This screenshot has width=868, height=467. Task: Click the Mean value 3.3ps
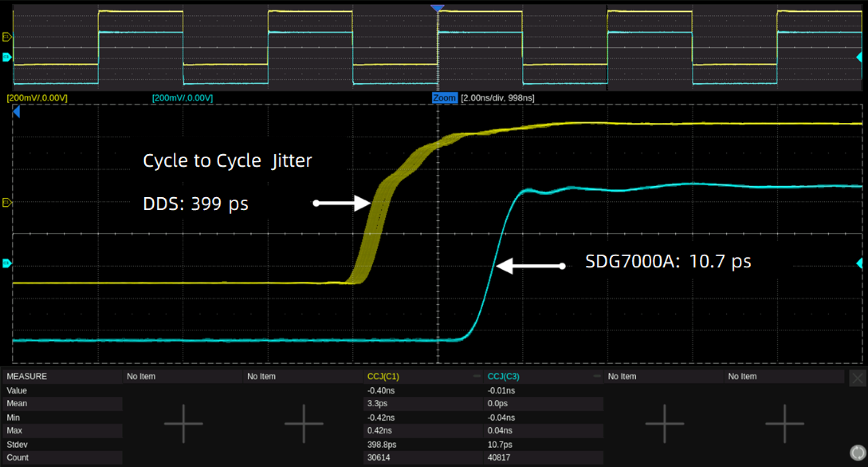pos(377,403)
